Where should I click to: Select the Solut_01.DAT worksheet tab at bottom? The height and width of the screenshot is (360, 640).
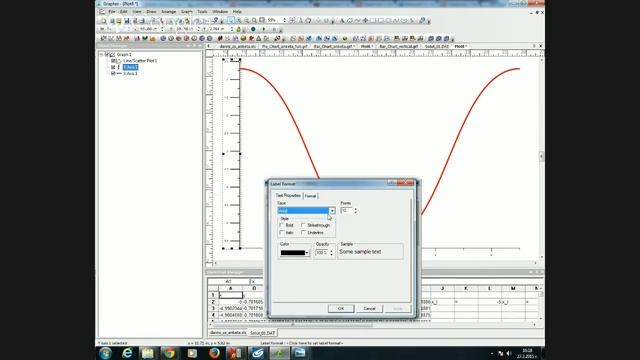263,333
